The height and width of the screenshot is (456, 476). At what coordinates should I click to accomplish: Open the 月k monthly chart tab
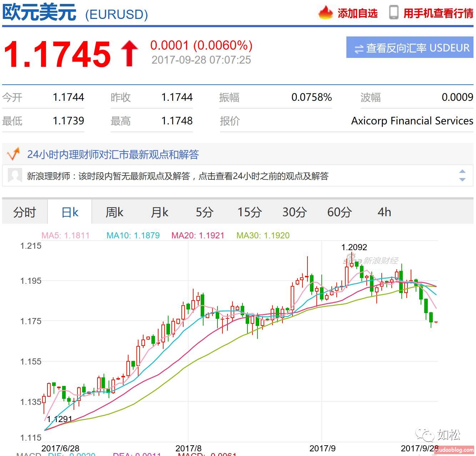click(159, 212)
